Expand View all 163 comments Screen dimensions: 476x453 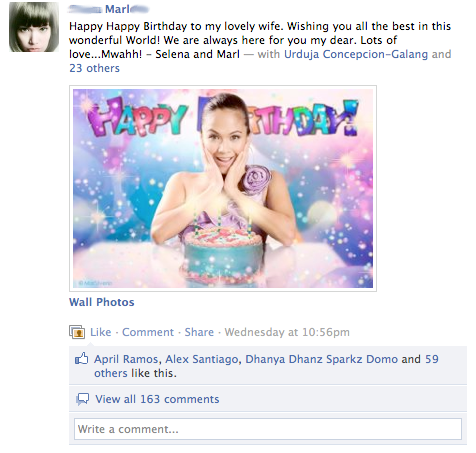tap(157, 399)
